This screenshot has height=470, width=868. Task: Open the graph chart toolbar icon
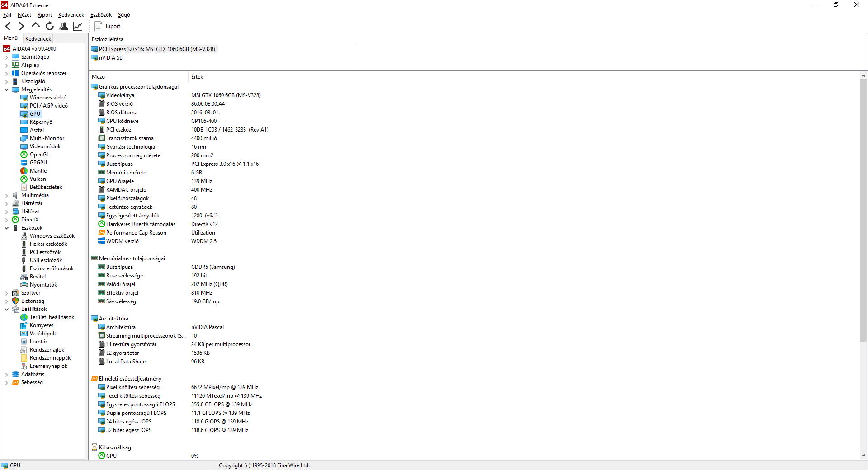click(x=78, y=26)
